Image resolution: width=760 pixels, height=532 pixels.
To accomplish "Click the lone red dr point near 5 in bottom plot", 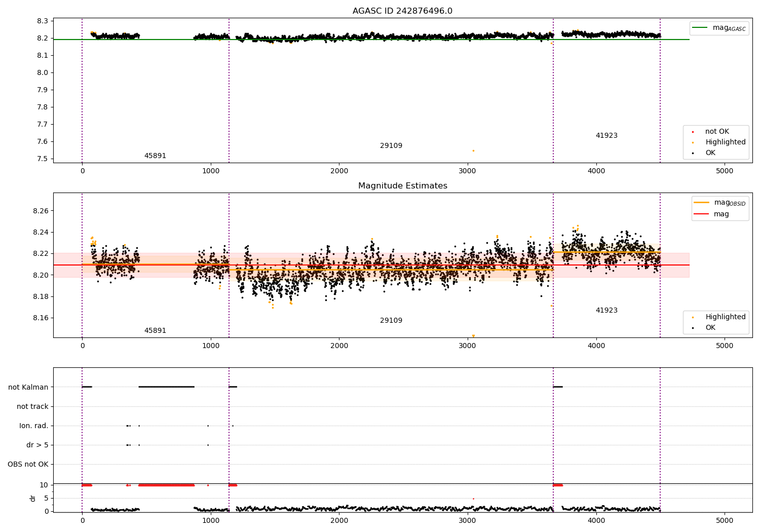I will [x=473, y=499].
